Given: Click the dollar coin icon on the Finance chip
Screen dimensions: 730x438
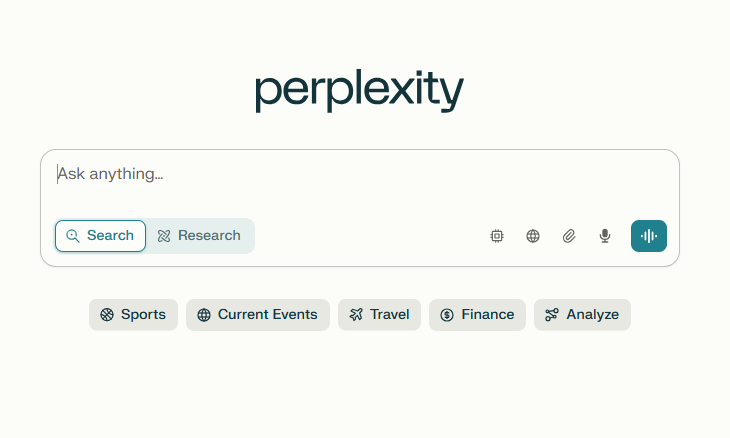Looking at the screenshot, I should pos(447,315).
